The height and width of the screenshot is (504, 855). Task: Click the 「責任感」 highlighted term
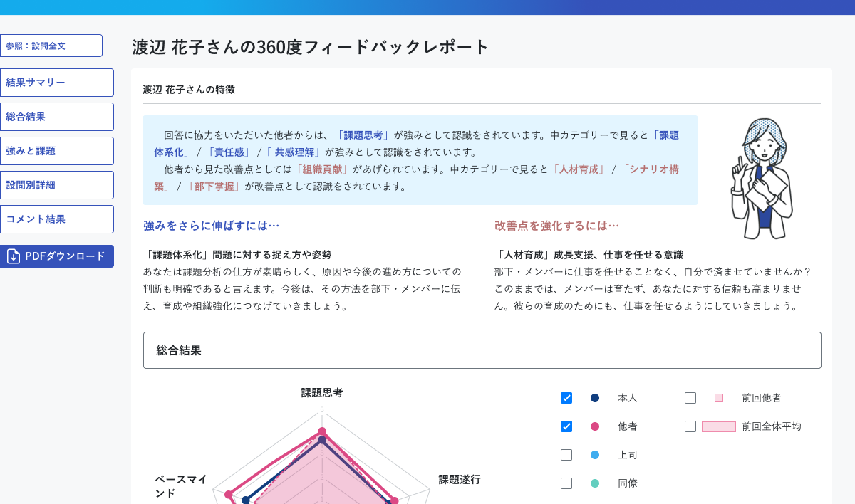coord(228,152)
